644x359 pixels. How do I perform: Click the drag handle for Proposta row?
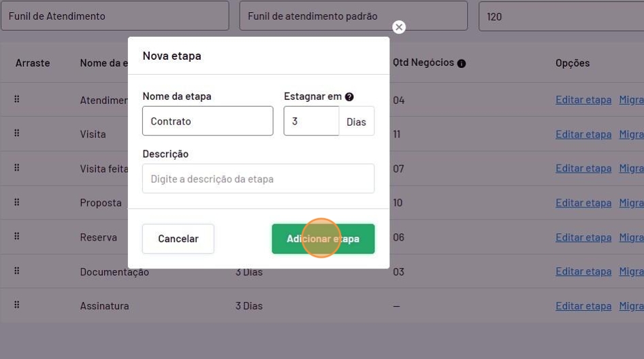[x=16, y=202]
